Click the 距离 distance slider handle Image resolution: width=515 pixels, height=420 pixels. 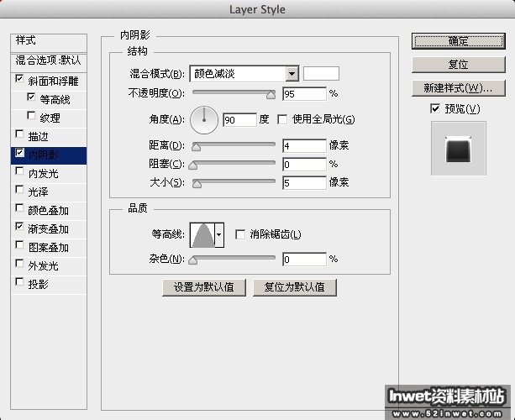(x=196, y=146)
